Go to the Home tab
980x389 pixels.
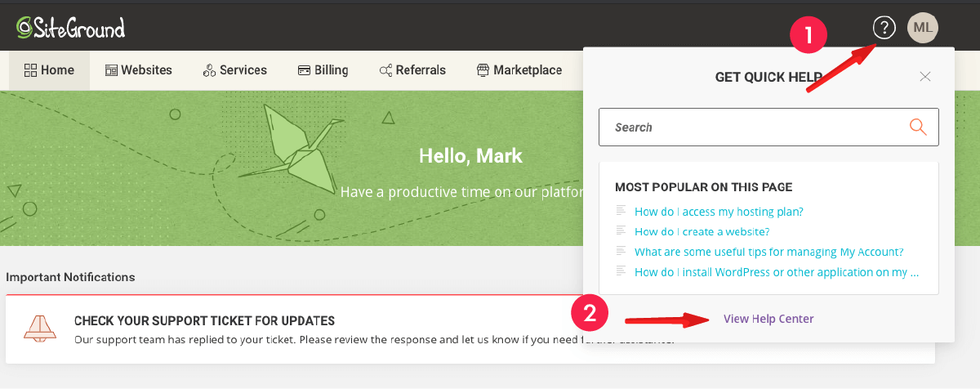50,70
